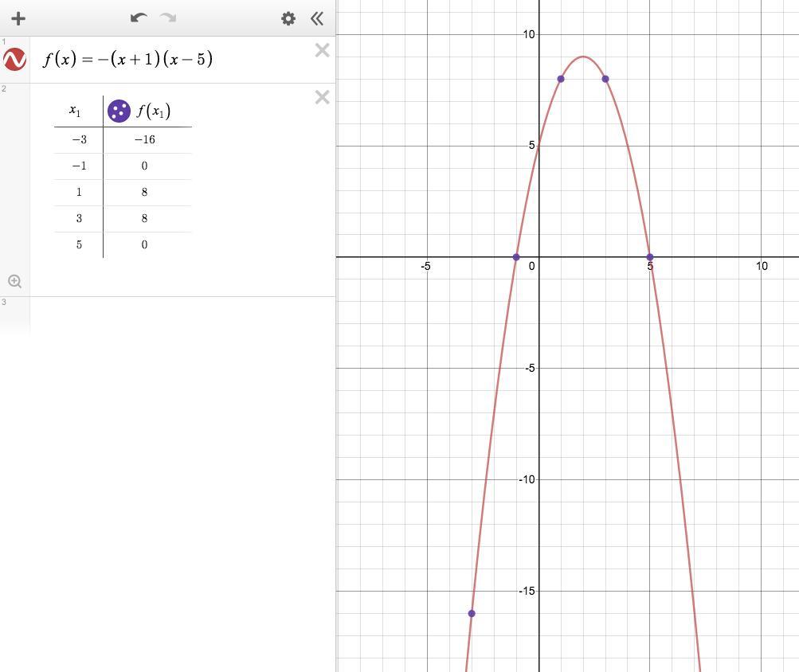Click the 0 output in the x=5 row
The image size is (799, 672).
(x=145, y=244)
